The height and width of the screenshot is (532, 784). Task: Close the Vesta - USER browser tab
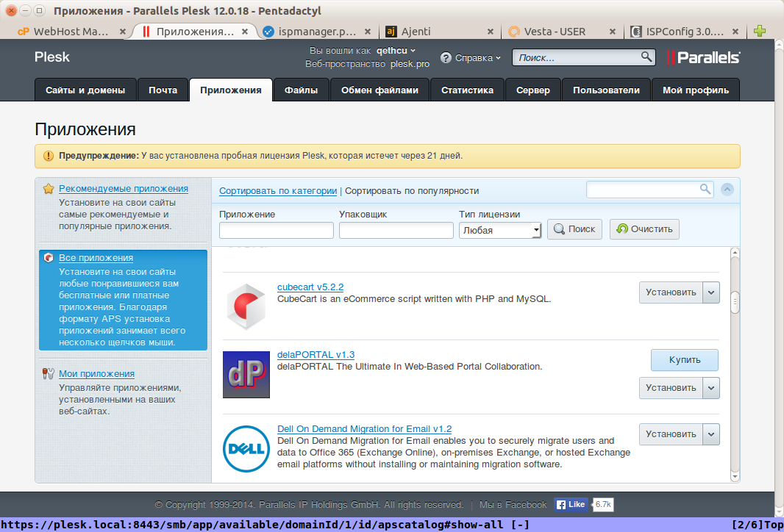coord(613,32)
